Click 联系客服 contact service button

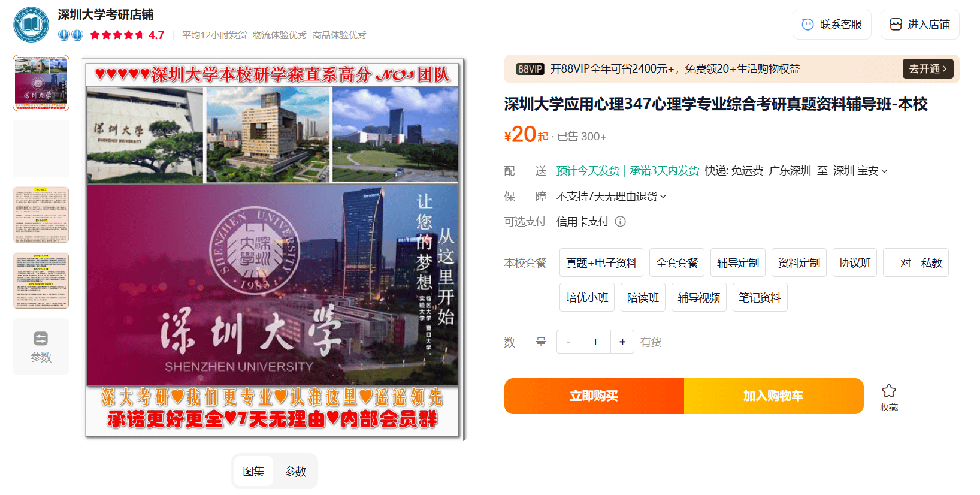[832, 25]
